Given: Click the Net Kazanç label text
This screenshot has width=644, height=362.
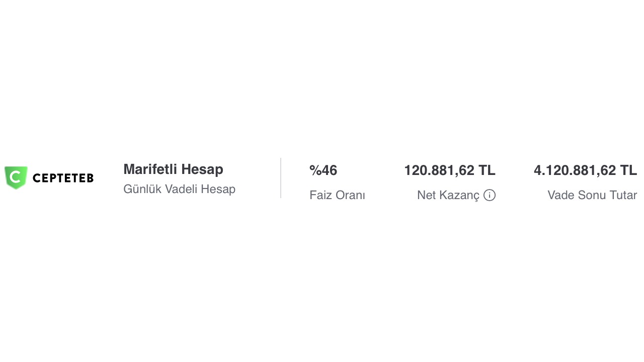Looking at the screenshot, I should (x=448, y=195).
